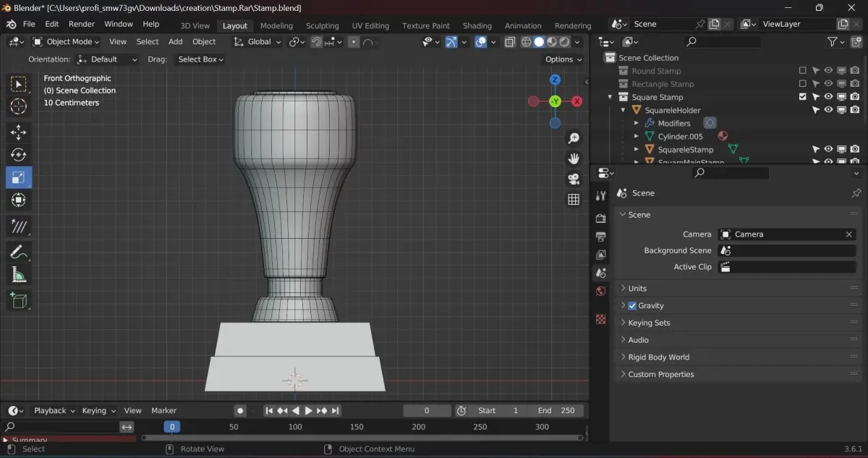Open the viewport Add menu
868x458 pixels.
[176, 42]
